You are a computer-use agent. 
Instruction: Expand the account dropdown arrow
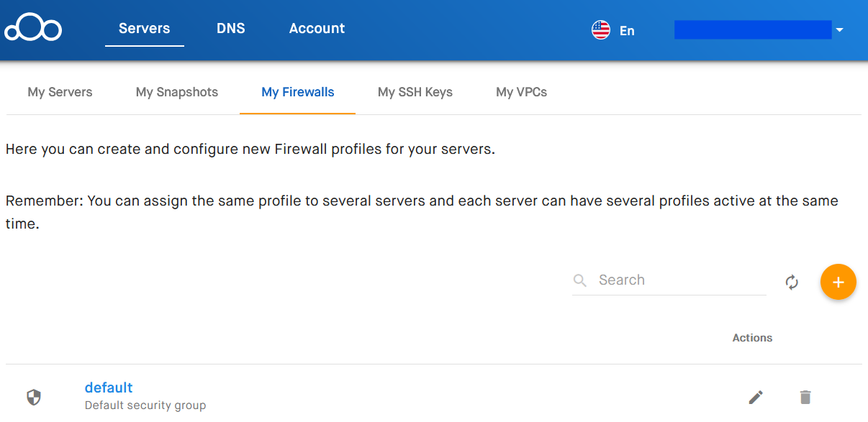(839, 30)
